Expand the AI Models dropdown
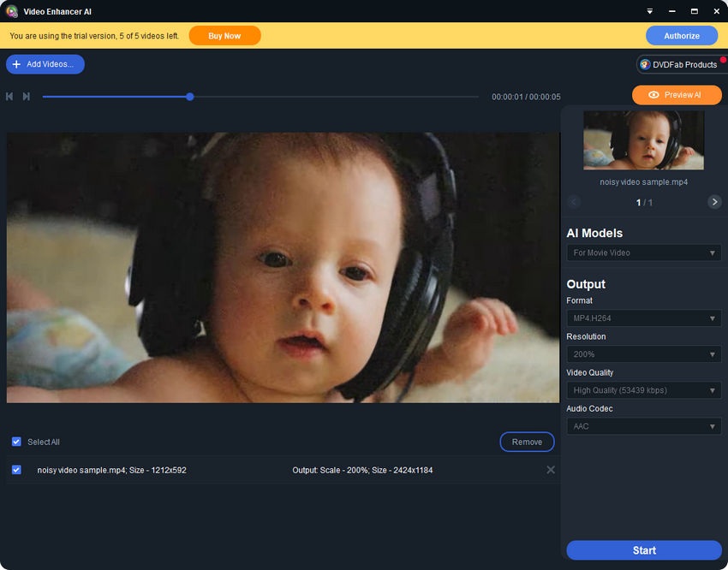This screenshot has width=728, height=570. tap(643, 252)
